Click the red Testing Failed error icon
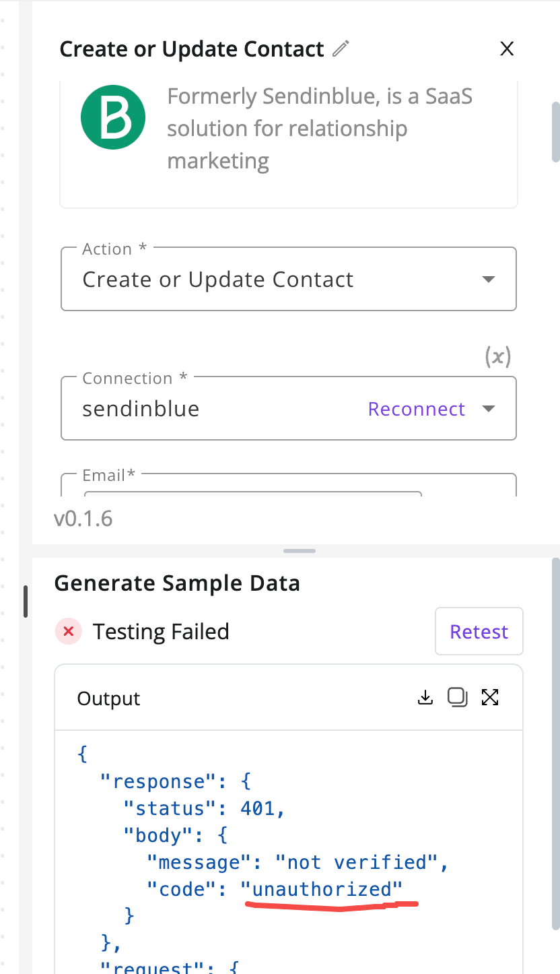The width and height of the screenshot is (560, 974). click(68, 632)
